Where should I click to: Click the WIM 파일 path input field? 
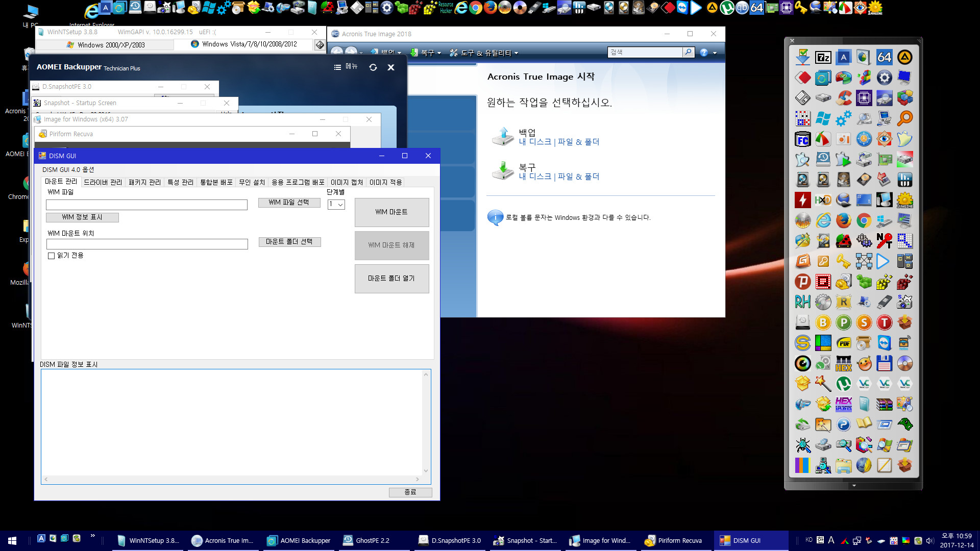click(146, 205)
